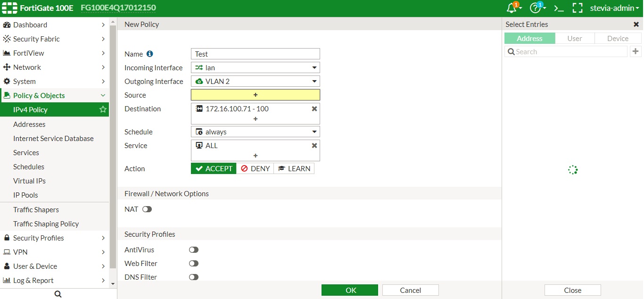This screenshot has width=644, height=299.
Task: Remove the 172.16.100.71 - 100 destination entry
Action: pos(314,109)
